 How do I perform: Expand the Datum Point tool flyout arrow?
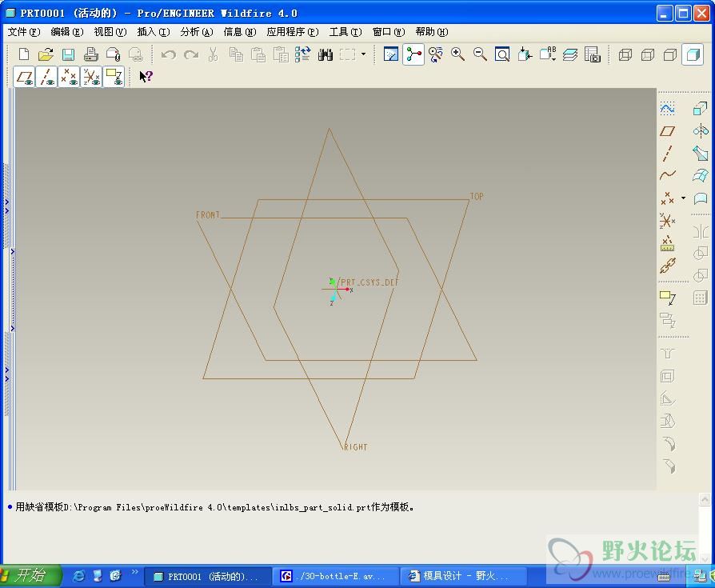click(683, 198)
